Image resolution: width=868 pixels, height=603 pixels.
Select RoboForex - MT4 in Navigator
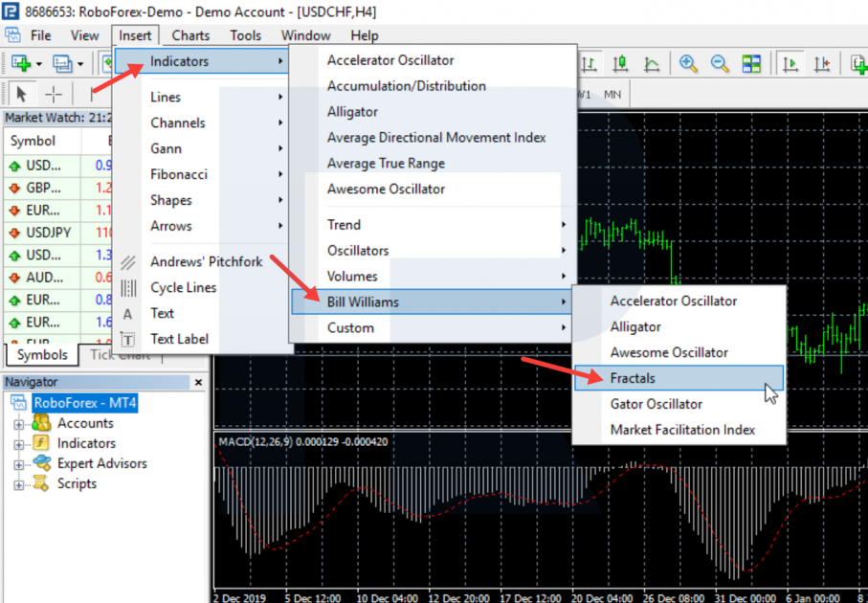click(85, 403)
